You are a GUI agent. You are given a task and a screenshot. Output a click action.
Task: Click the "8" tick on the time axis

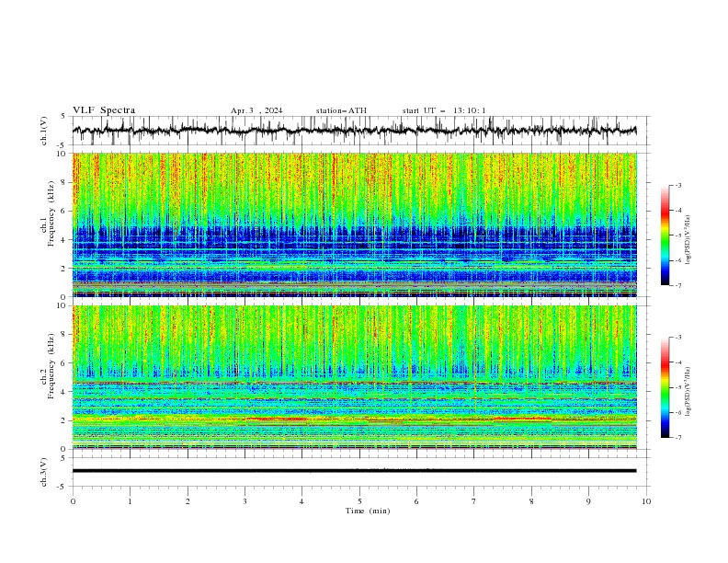point(531,501)
